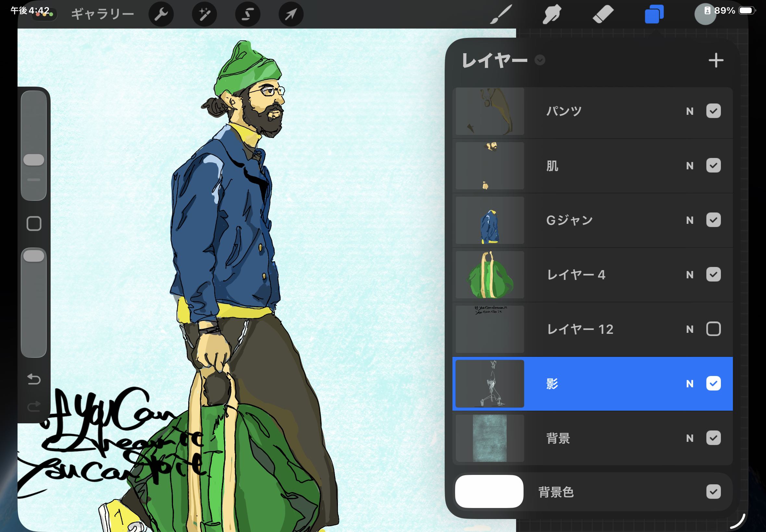Click the brush opacity slider handle
Screen dimensions: 766x532
(x=34, y=256)
